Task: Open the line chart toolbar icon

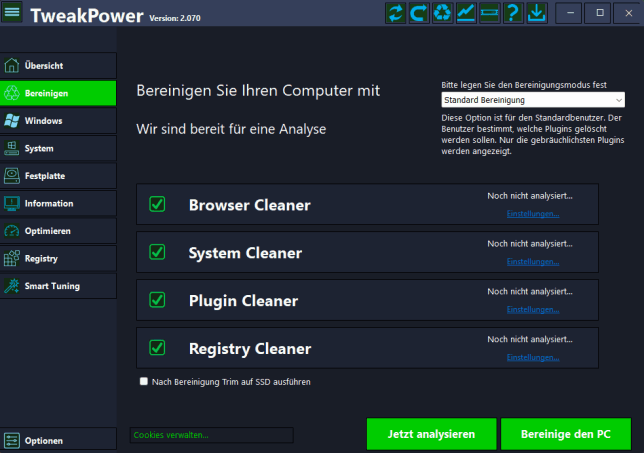Action: click(x=466, y=14)
